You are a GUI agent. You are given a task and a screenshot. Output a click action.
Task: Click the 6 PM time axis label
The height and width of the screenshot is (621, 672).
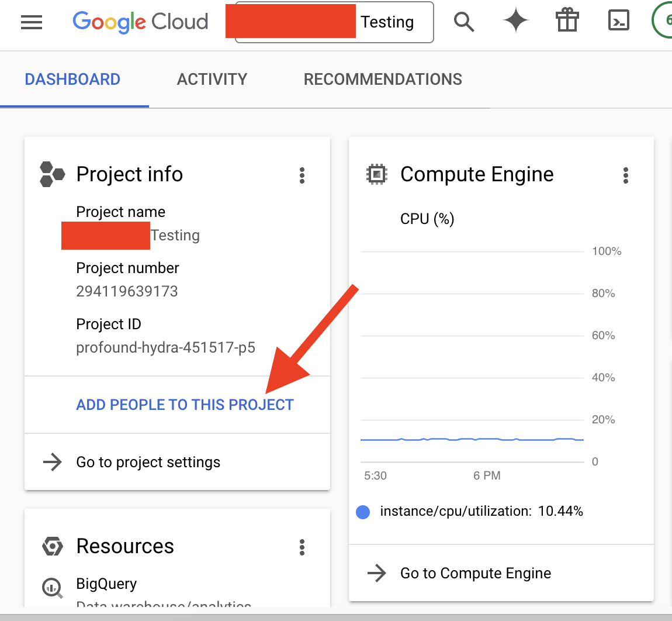pos(487,475)
